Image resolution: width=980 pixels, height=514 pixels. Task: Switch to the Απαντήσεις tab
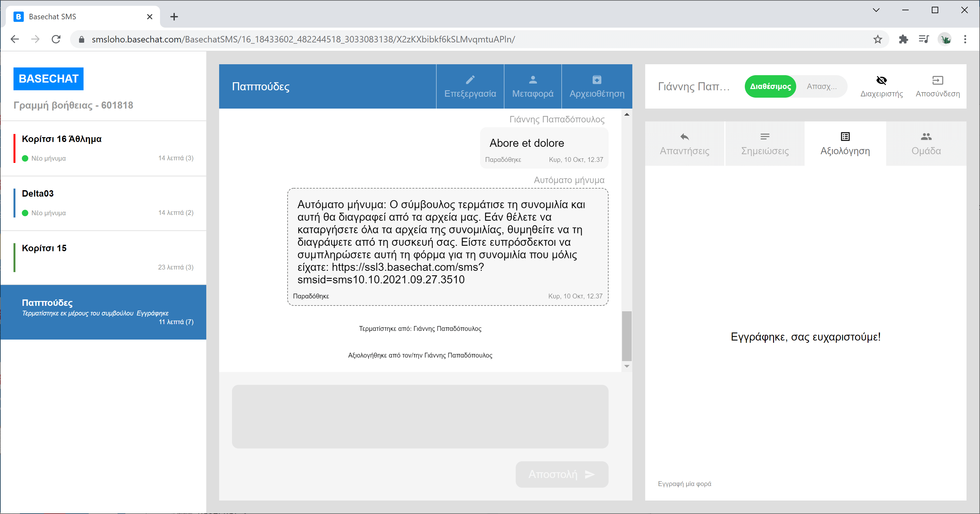pos(684,144)
